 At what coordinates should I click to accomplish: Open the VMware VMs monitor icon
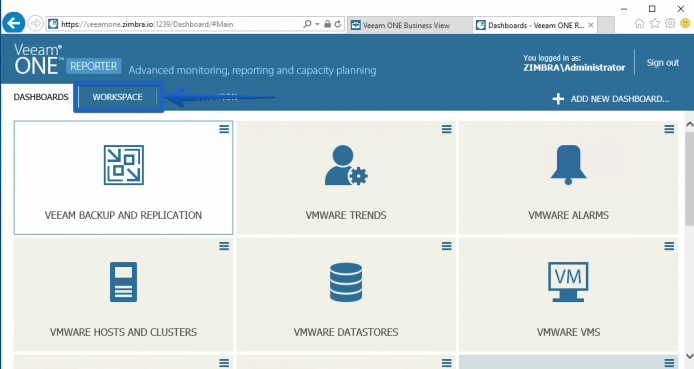pos(568,282)
